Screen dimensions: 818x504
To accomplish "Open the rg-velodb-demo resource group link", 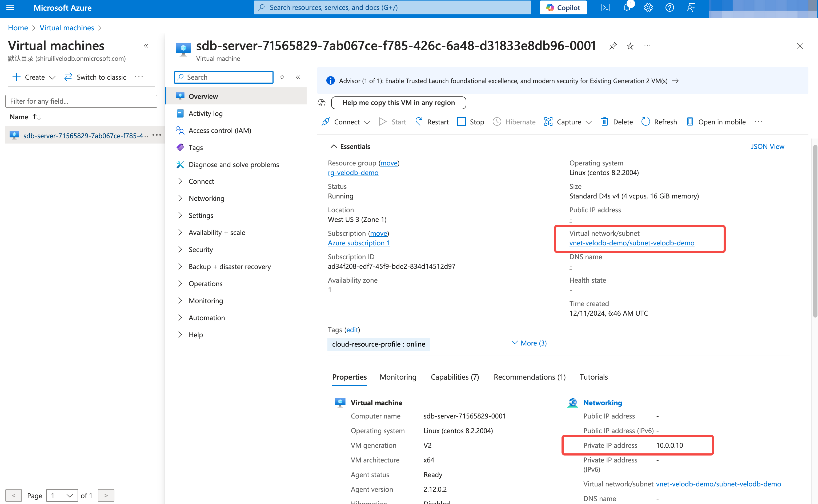I will click(x=353, y=173).
